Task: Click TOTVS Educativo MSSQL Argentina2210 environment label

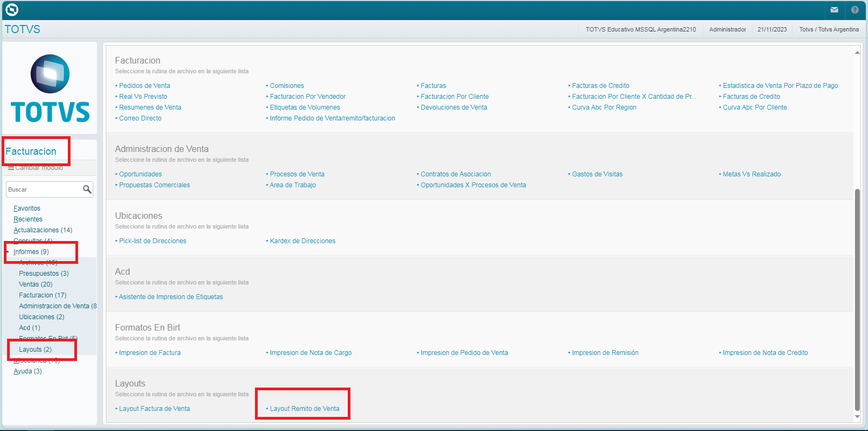Action: [x=641, y=29]
